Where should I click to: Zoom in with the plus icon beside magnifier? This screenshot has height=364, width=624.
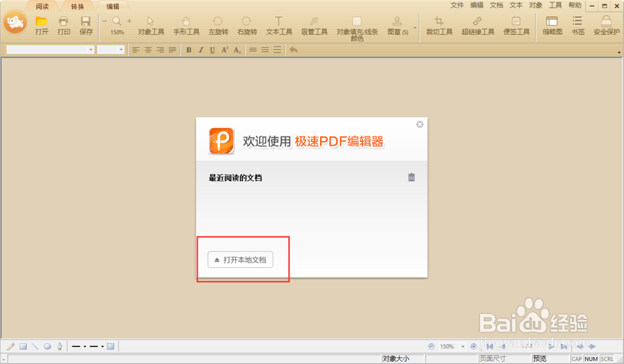coord(129,21)
